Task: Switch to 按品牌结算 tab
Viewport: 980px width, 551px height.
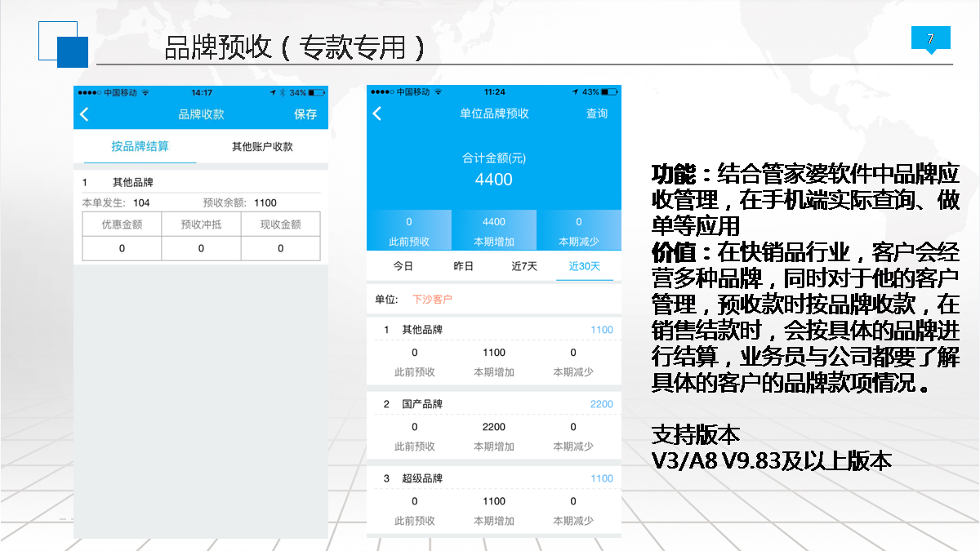Action: tap(140, 147)
